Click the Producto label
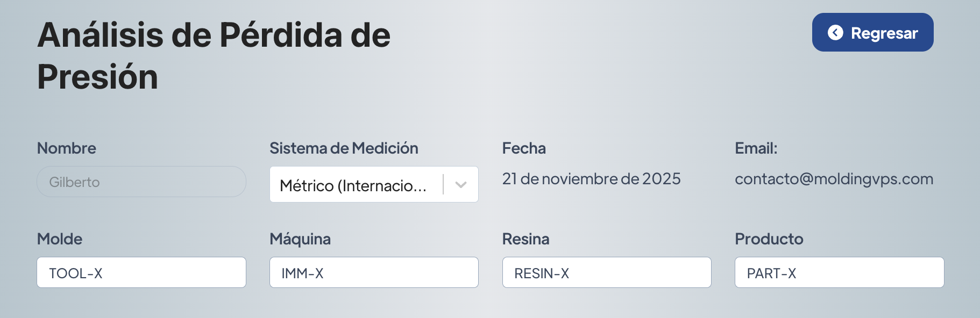The width and height of the screenshot is (980, 318). point(769,239)
